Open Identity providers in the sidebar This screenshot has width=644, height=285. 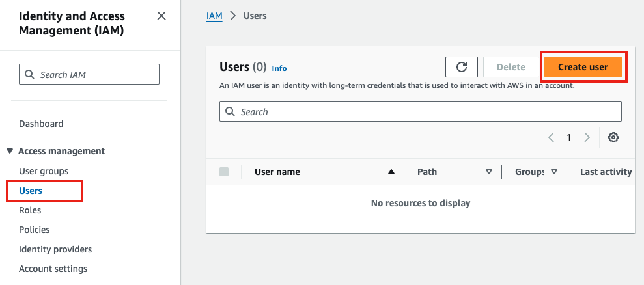click(55, 249)
